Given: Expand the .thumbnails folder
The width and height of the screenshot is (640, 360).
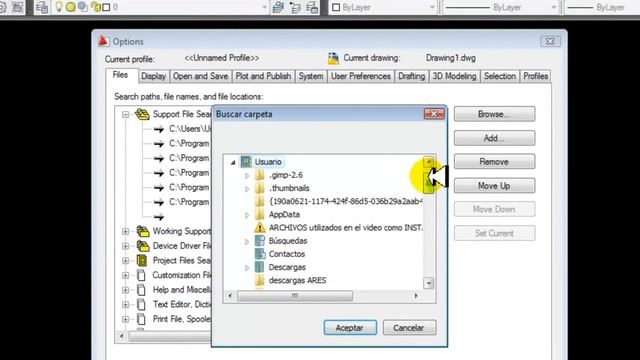Looking at the screenshot, I should [247, 189].
